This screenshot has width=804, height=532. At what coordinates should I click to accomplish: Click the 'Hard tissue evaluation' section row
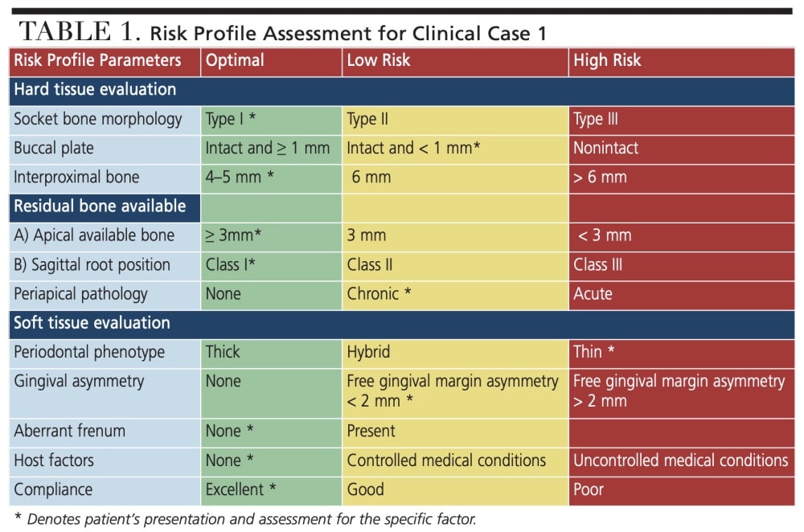(95, 89)
